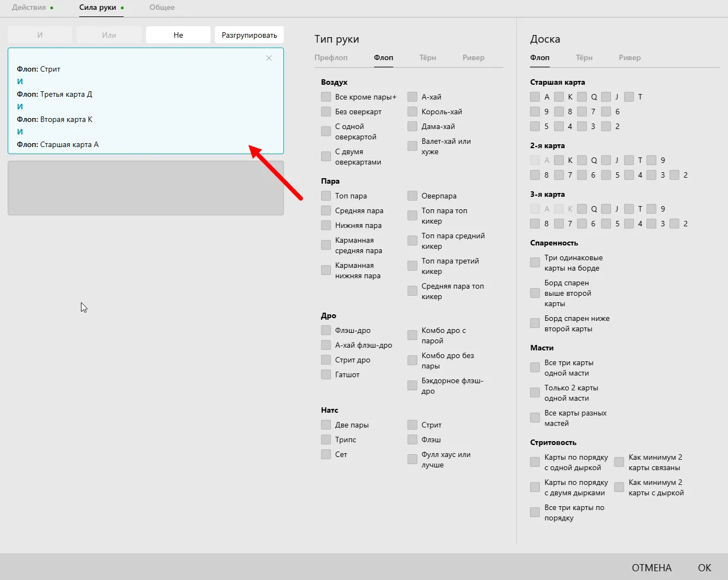The width and height of the screenshot is (728, 580).
Task: Open the board 'Тёрн' tab
Action: 584,58
